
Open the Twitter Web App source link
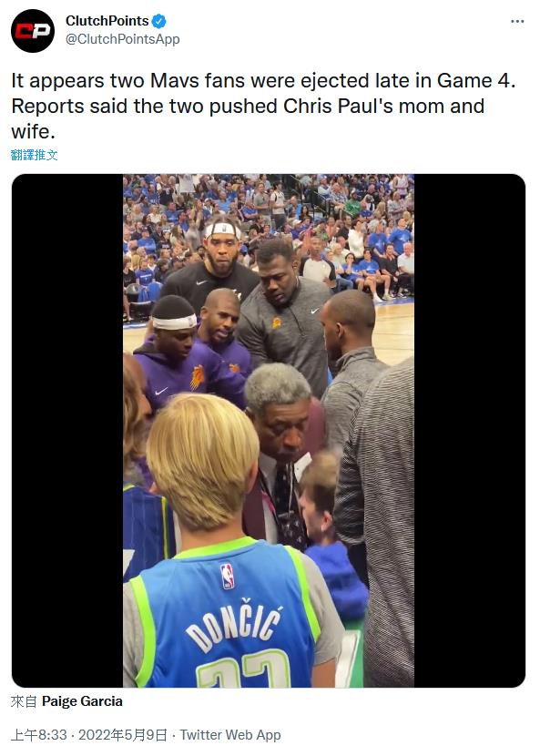(230, 735)
